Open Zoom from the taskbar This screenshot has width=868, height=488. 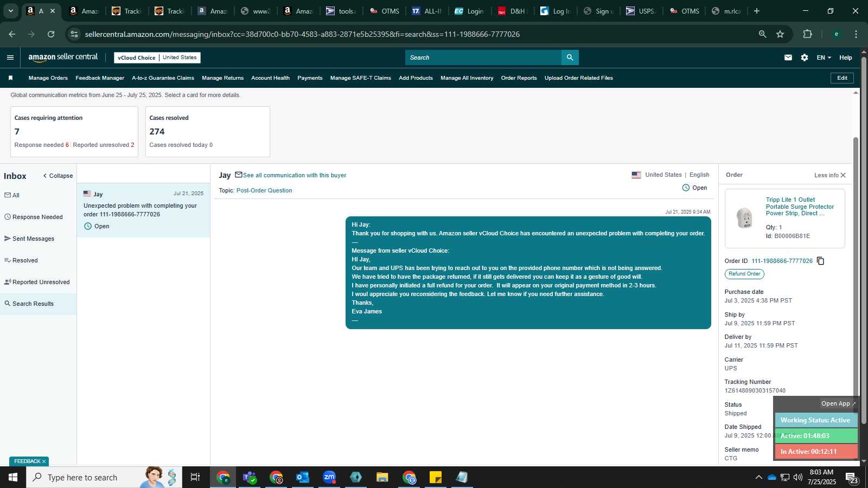329,477
